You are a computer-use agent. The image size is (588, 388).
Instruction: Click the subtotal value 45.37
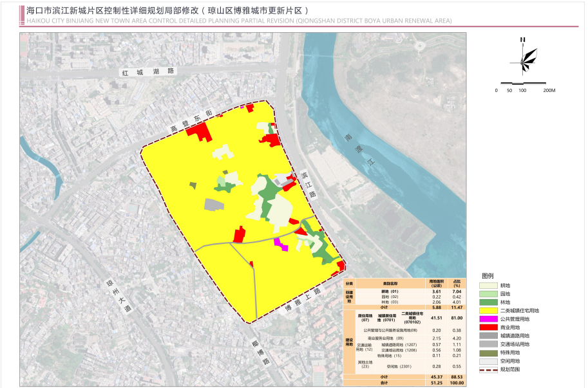[x=437, y=377]
